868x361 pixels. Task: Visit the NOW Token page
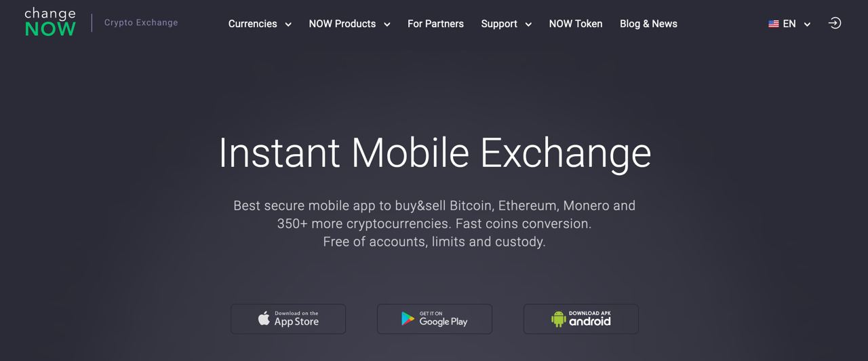click(x=576, y=24)
